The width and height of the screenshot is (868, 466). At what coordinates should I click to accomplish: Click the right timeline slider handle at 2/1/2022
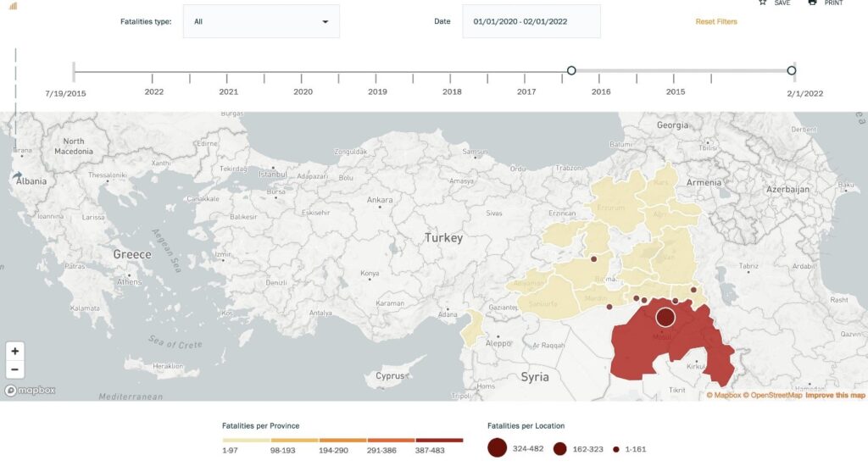[x=791, y=70]
